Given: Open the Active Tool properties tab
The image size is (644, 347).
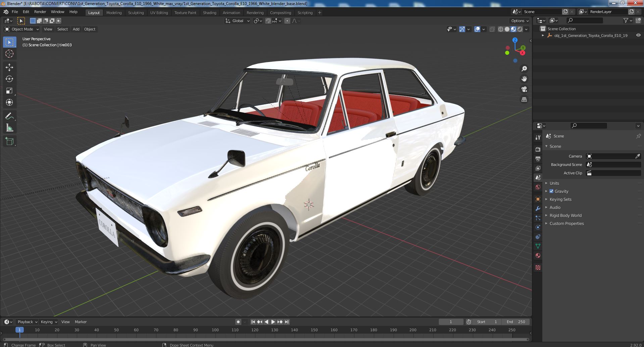Looking at the screenshot, I should click(x=538, y=137).
